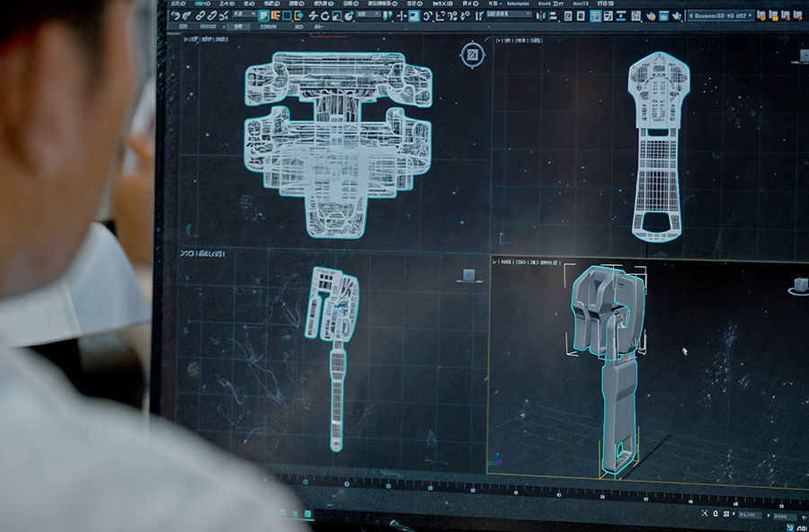The width and height of the screenshot is (809, 532).
Task: Select the cyan-framed scale tool icon
Action: (x=336, y=16)
